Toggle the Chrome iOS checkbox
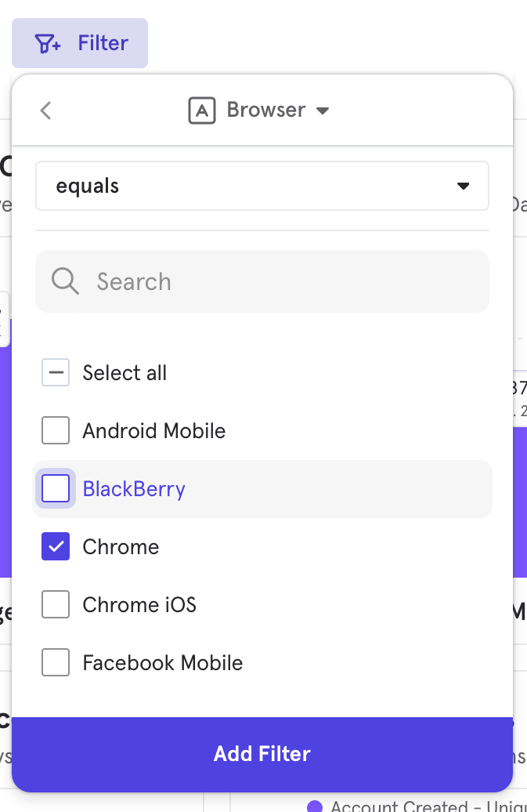527x812 pixels. [x=56, y=604]
